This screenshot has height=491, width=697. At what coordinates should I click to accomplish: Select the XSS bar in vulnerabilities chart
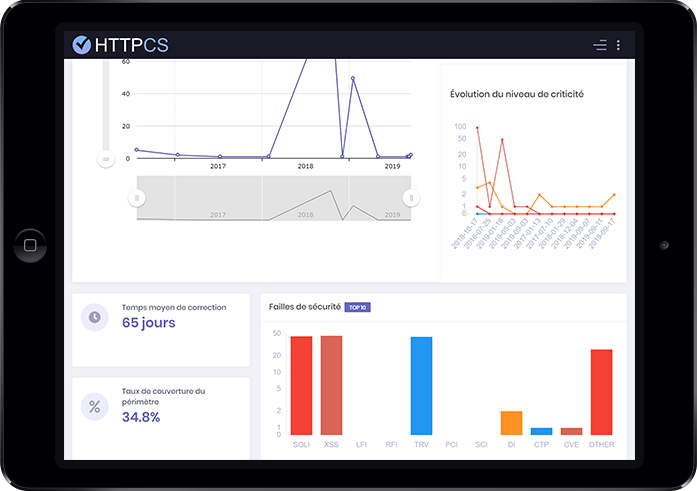pos(331,385)
